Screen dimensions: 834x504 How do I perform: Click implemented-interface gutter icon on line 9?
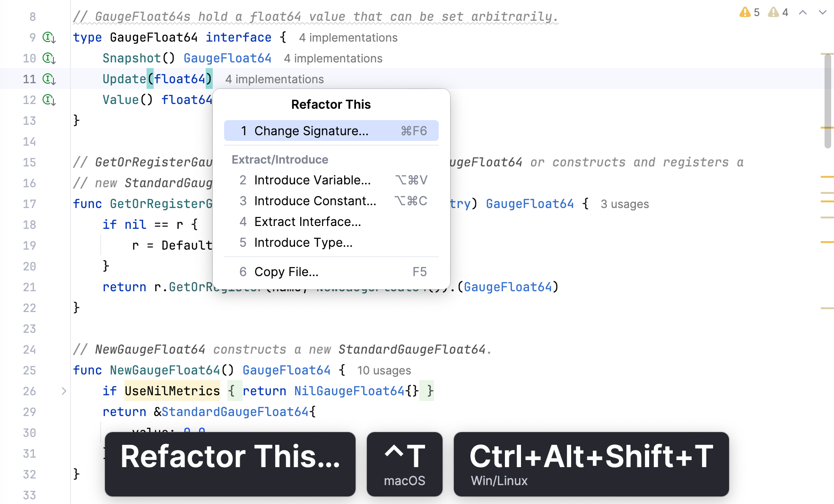[49, 37]
